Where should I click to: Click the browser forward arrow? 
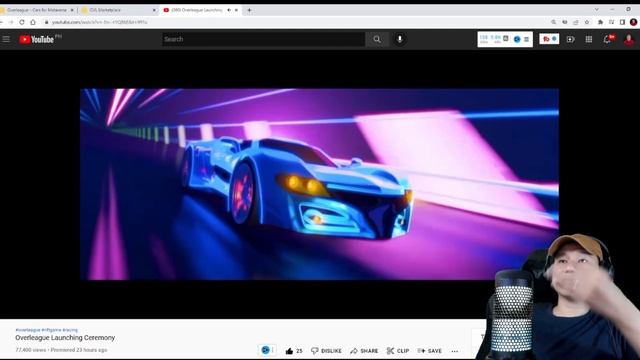(x=11, y=22)
